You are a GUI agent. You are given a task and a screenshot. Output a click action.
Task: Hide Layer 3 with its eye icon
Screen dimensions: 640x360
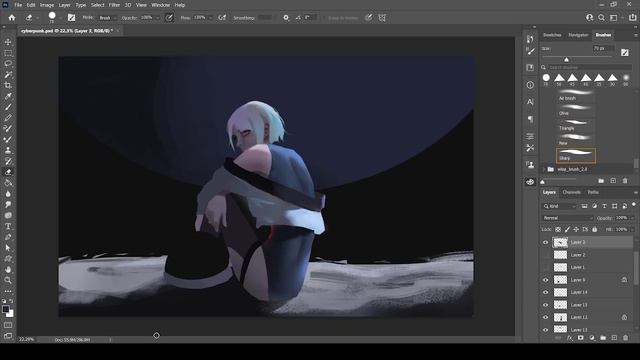pyautogui.click(x=545, y=242)
